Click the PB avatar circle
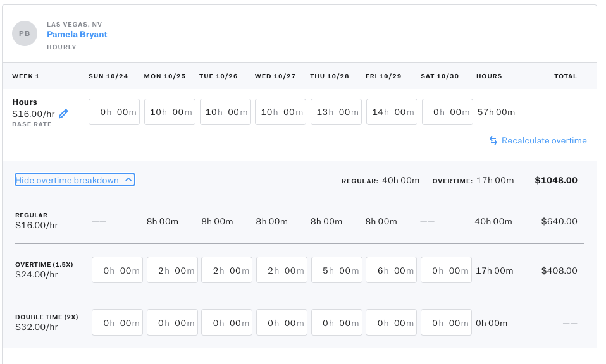The image size is (606, 364). pyautogui.click(x=25, y=33)
